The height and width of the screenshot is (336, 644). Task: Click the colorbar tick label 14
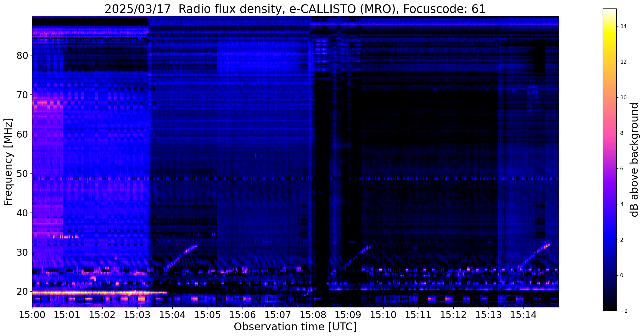click(x=623, y=26)
